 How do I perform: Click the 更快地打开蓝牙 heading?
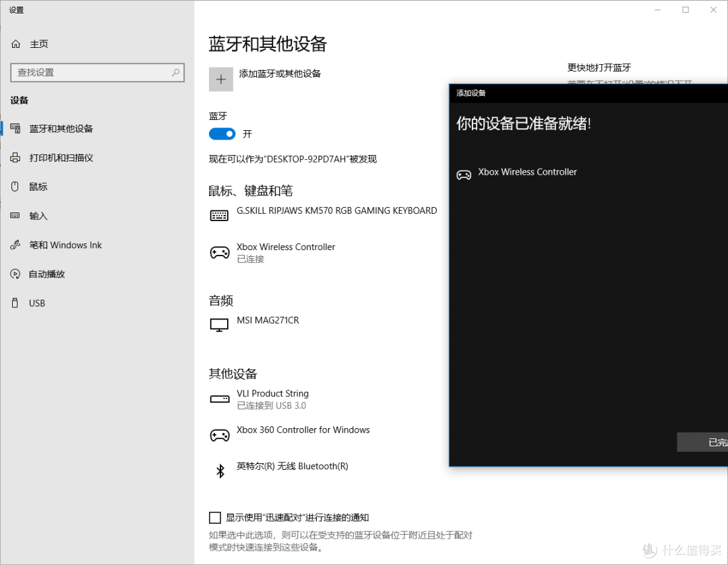click(x=599, y=68)
